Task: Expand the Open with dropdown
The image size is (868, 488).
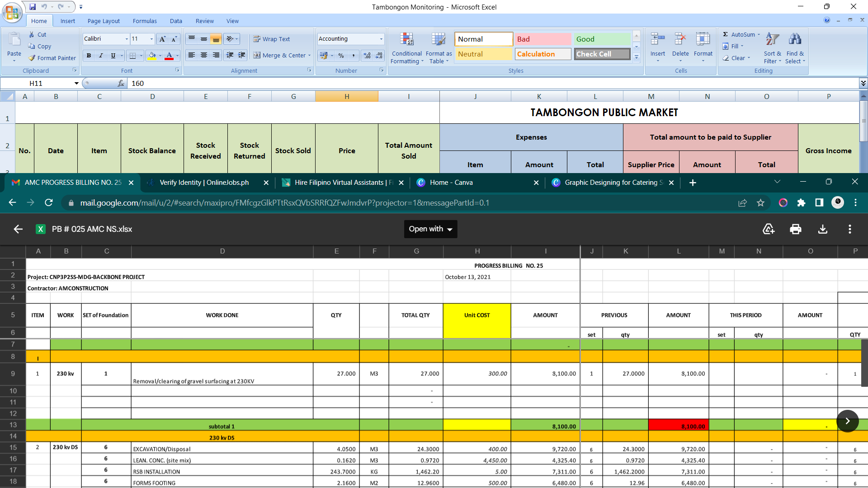Action: (x=430, y=229)
